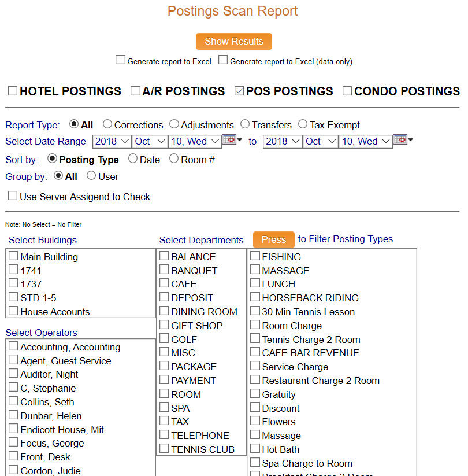468x476 pixels.
Task: Open the start year 2018 dropdown
Action: click(112, 141)
